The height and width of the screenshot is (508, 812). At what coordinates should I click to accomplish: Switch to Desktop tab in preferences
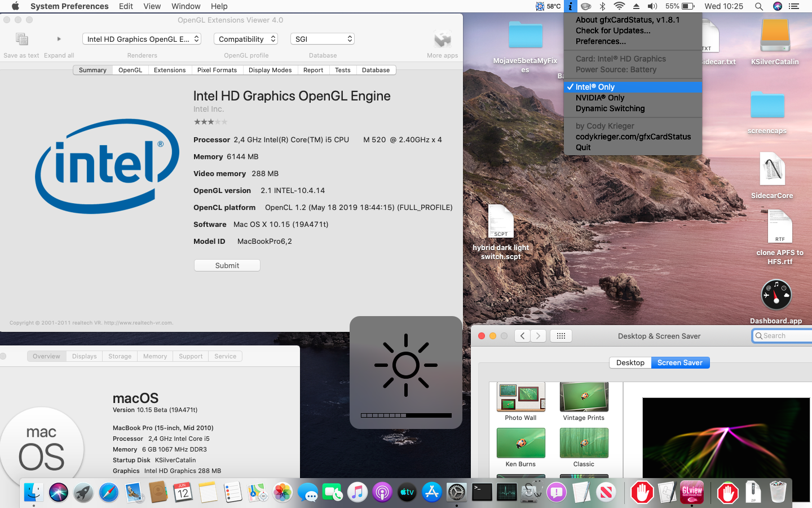pos(630,362)
